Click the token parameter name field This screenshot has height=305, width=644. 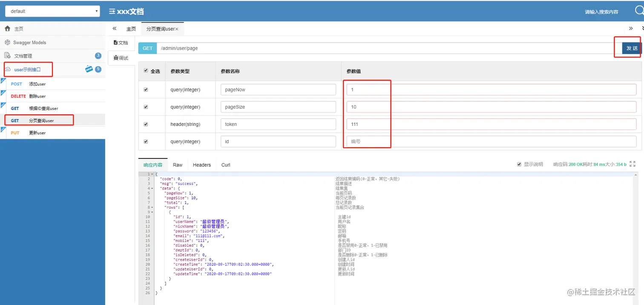(278, 124)
